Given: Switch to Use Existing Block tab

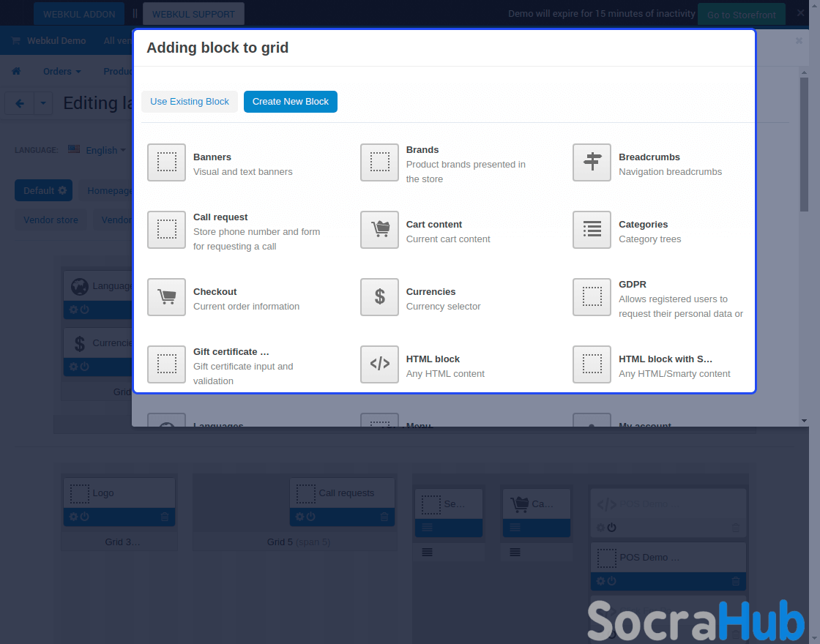Looking at the screenshot, I should (190, 102).
